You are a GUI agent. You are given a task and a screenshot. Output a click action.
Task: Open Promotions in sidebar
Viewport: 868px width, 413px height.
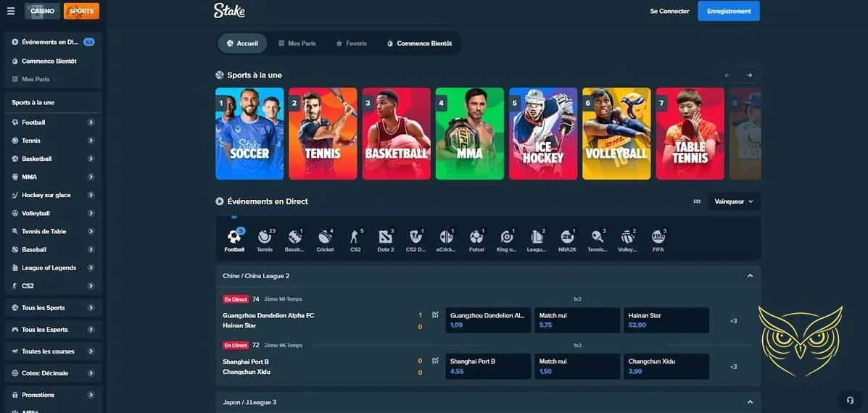53,395
